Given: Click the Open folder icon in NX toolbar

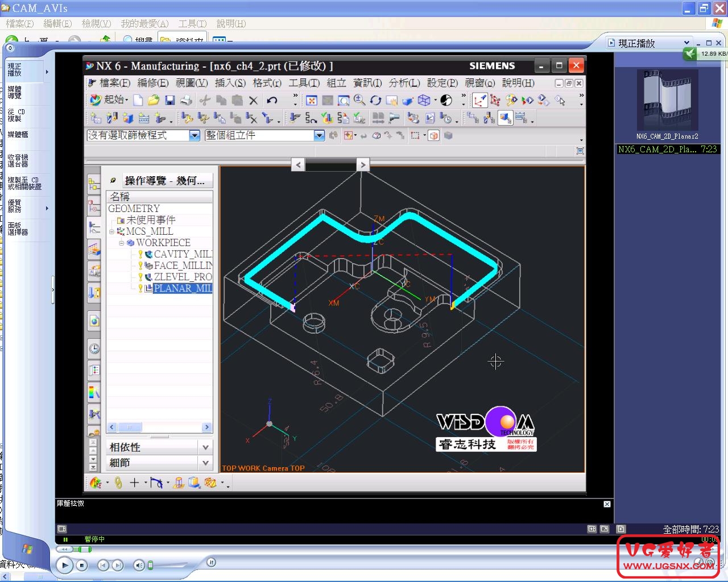Looking at the screenshot, I should [154, 100].
